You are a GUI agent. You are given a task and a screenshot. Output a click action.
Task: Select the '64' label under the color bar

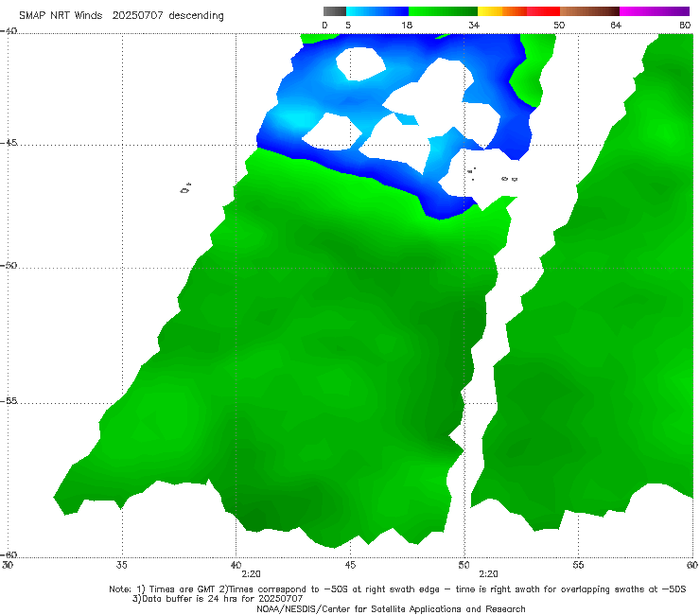pos(616,25)
